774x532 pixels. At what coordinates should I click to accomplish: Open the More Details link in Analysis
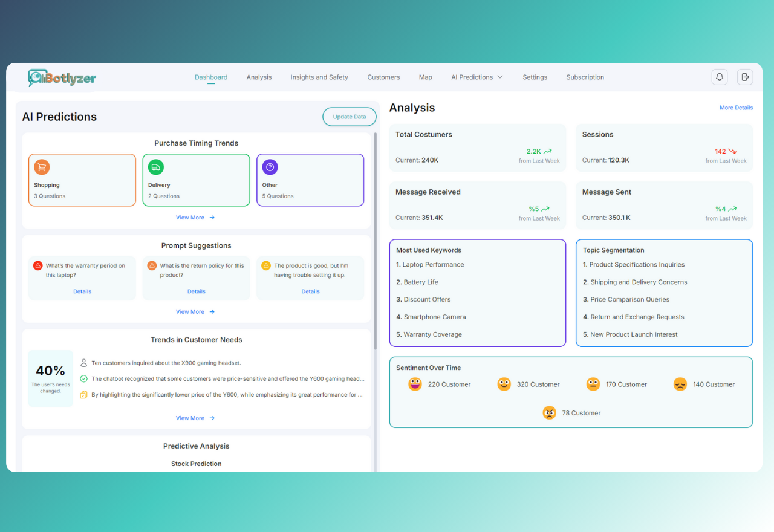tap(736, 108)
